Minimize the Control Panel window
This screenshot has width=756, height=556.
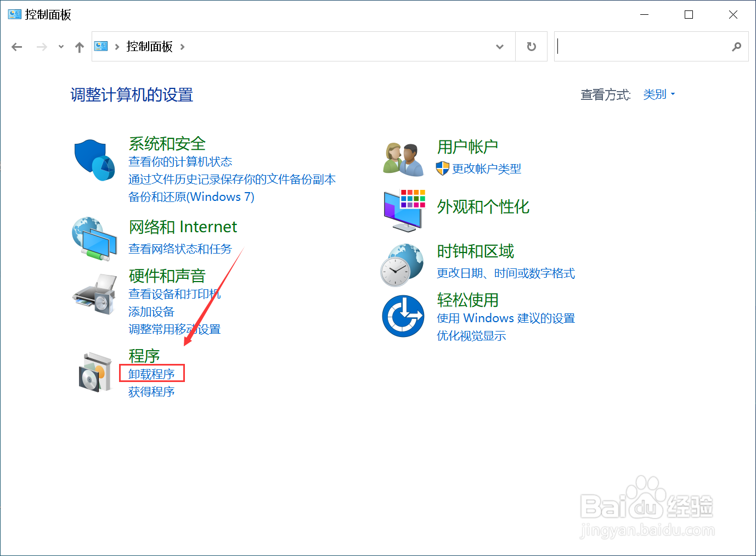[x=645, y=15]
